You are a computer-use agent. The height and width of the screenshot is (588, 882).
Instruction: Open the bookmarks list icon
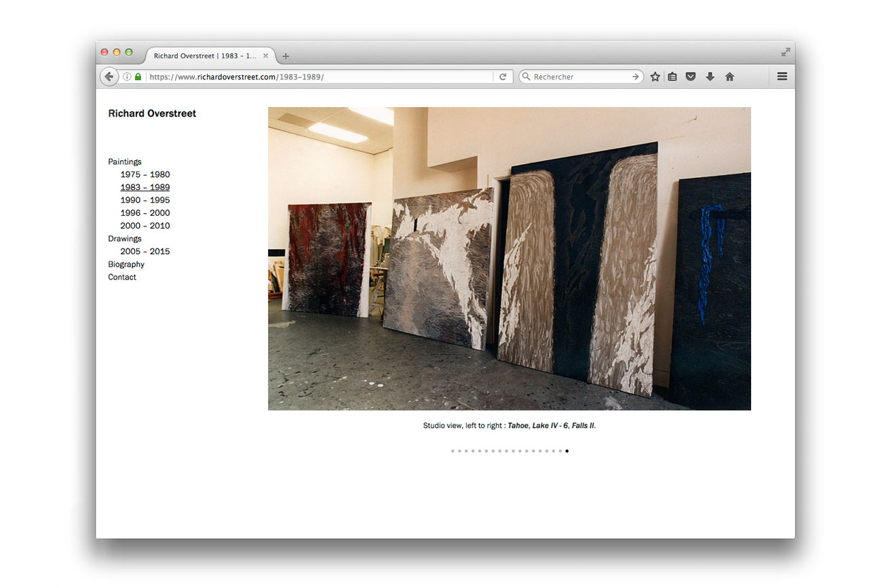672,77
